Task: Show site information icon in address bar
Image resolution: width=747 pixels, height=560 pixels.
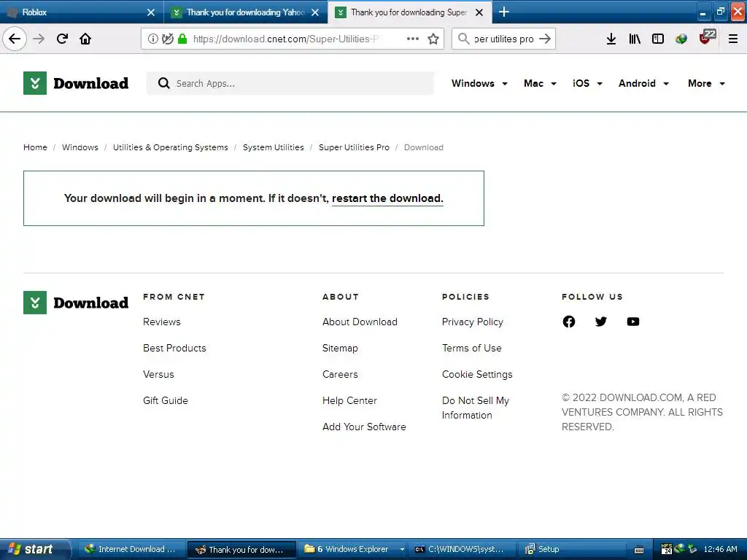Action: pyautogui.click(x=153, y=39)
